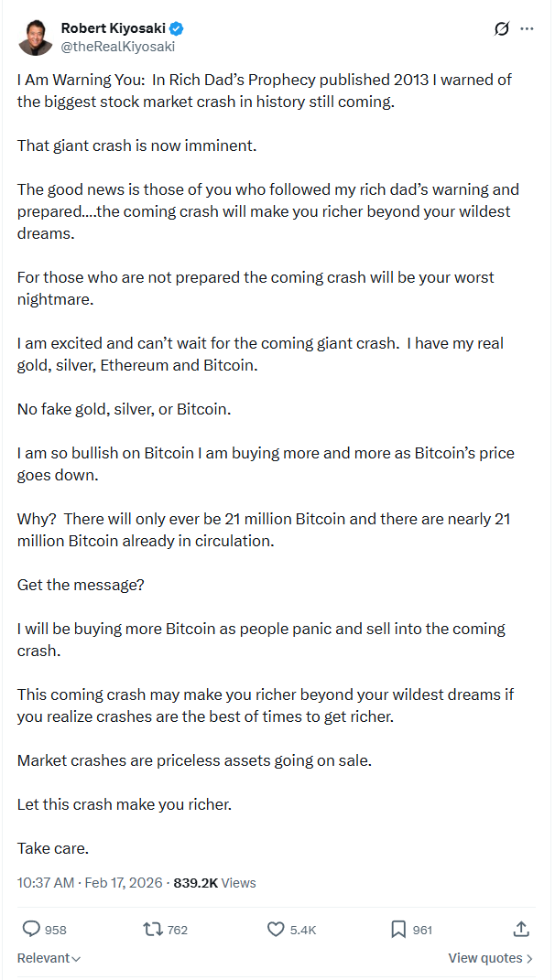Open Robert Kiyosaki's profile picture

(35, 36)
